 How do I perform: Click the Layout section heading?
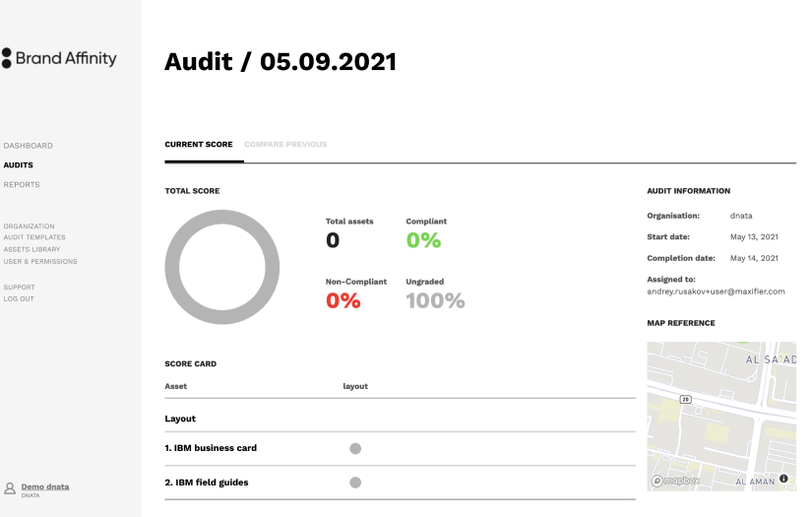pyautogui.click(x=180, y=419)
